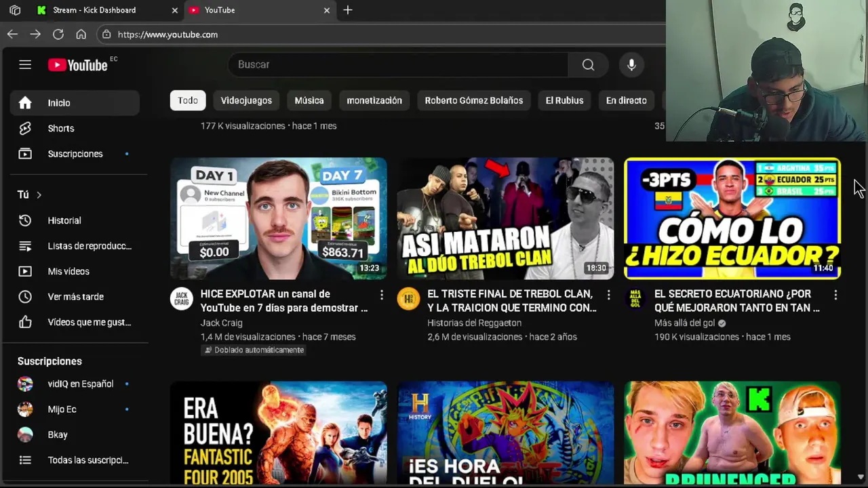Click the search magnifier button
Viewport: 868px width, 488px height.
588,64
